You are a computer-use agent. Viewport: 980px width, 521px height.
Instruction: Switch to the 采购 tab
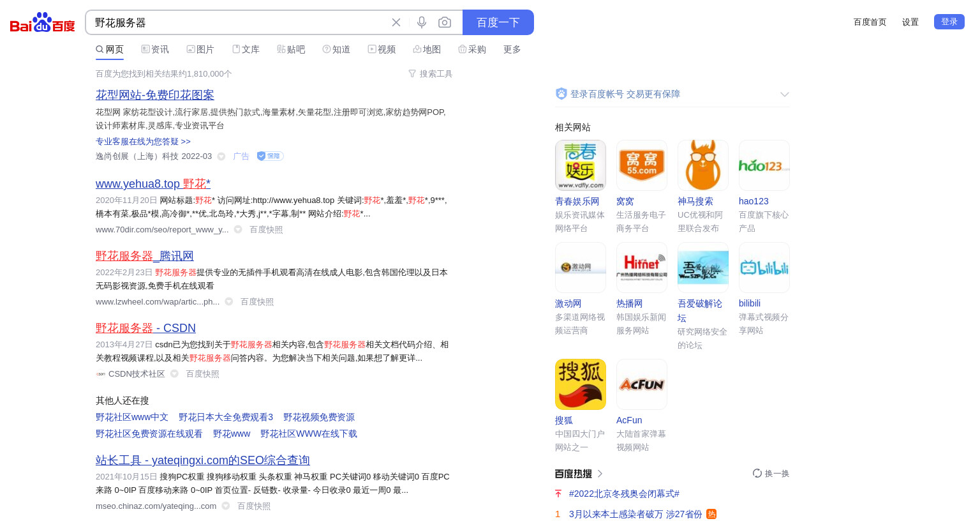coord(472,49)
